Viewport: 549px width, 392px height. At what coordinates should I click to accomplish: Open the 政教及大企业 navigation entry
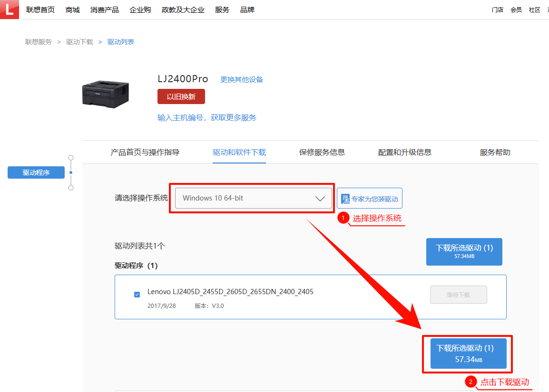(183, 9)
